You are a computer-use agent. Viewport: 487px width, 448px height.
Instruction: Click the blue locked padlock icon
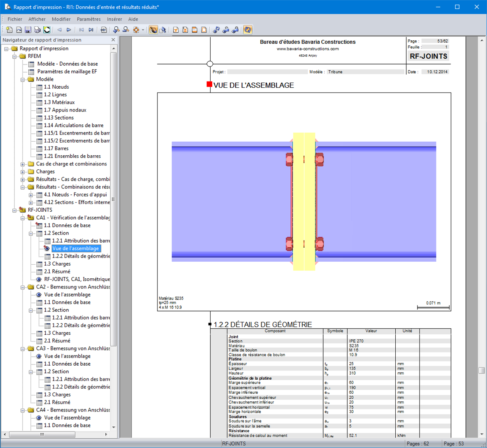coord(235,30)
